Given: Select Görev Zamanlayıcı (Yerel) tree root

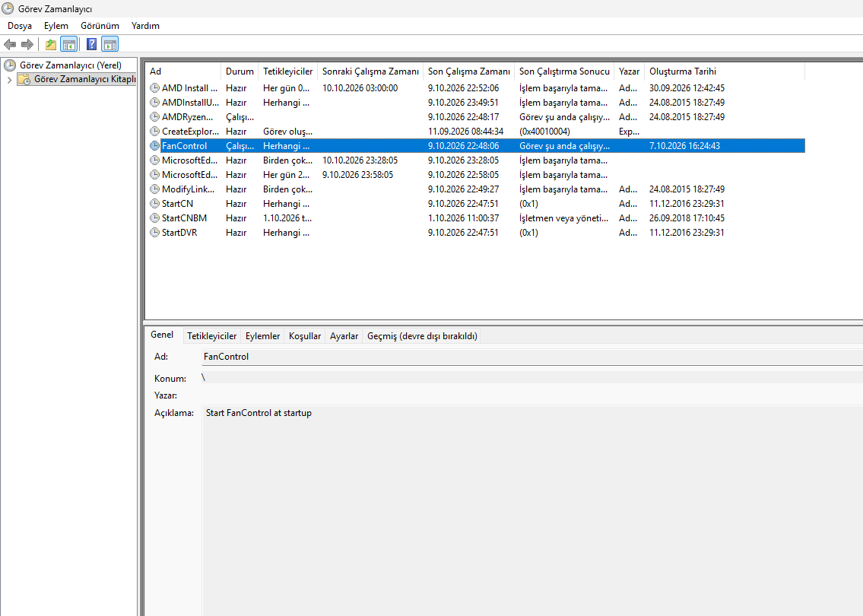Looking at the screenshot, I should (71, 65).
